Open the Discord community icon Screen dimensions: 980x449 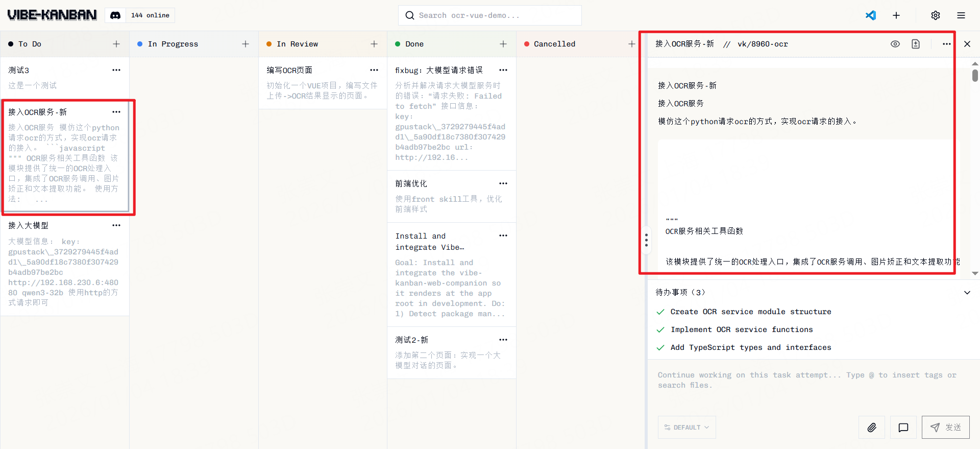[x=115, y=15]
